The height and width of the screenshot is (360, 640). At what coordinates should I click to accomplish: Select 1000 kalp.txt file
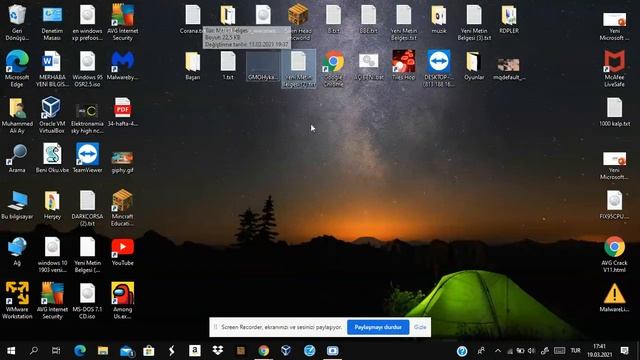point(614,112)
